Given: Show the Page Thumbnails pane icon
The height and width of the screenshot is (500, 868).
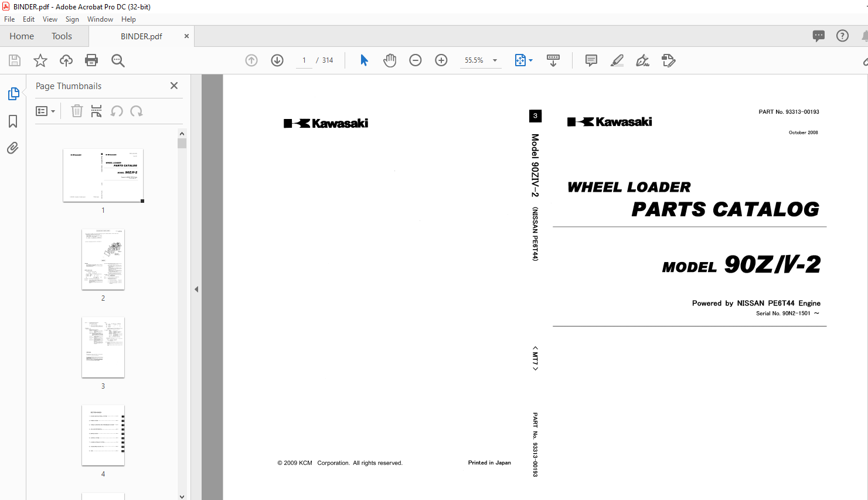Looking at the screenshot, I should click(13, 94).
